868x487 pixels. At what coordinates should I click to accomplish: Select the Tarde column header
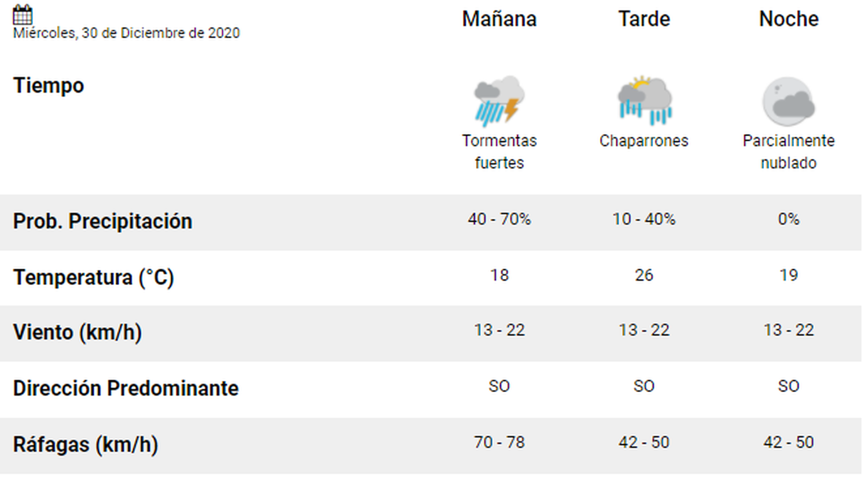click(644, 19)
